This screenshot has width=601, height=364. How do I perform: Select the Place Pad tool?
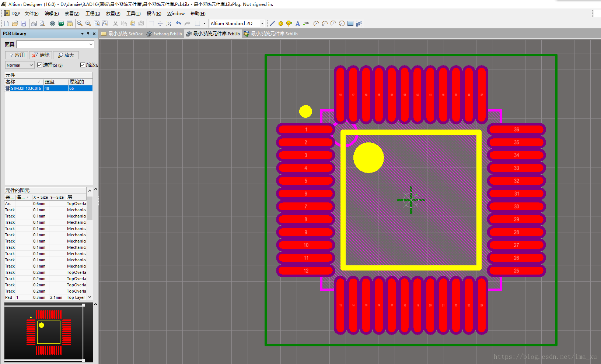point(281,24)
